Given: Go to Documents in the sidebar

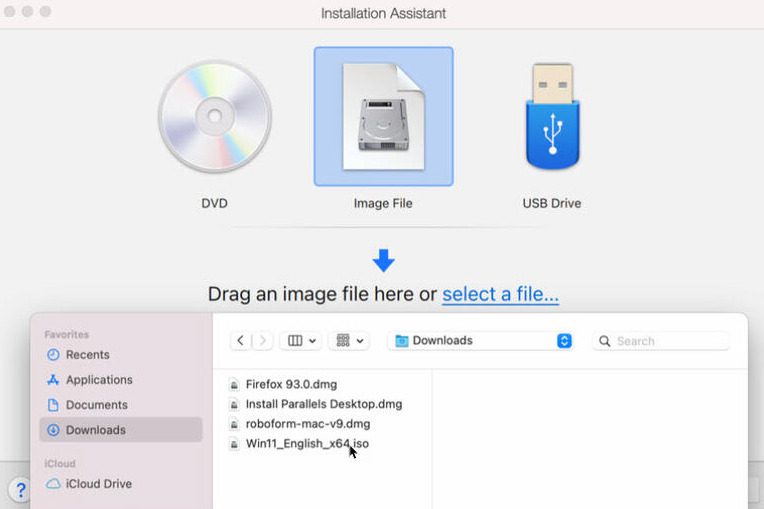Looking at the screenshot, I should click(96, 405).
